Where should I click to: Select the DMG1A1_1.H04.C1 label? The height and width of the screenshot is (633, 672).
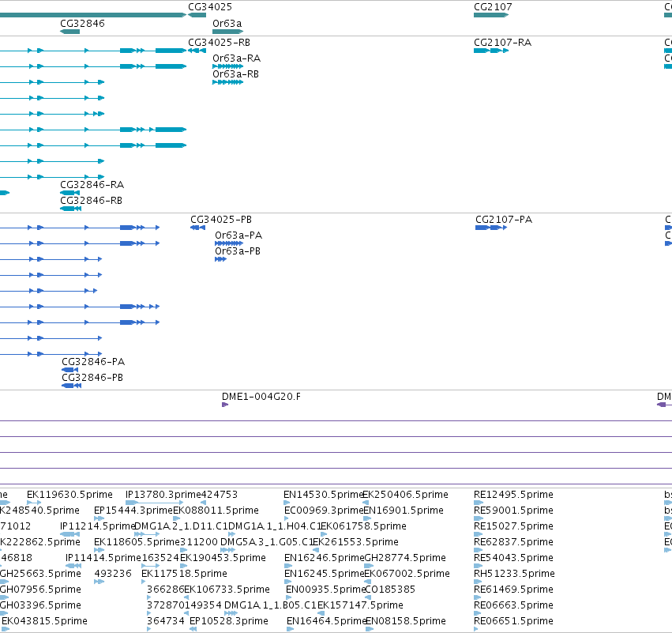[274, 526]
